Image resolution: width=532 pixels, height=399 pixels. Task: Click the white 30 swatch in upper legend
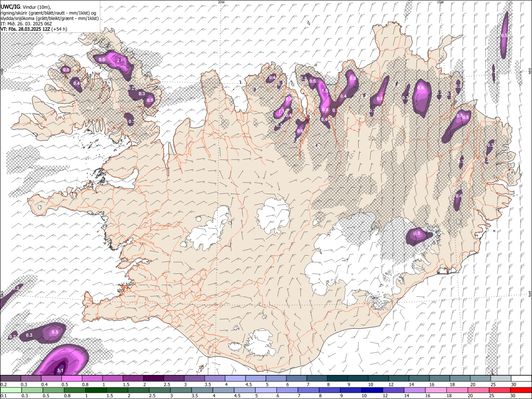521,379
